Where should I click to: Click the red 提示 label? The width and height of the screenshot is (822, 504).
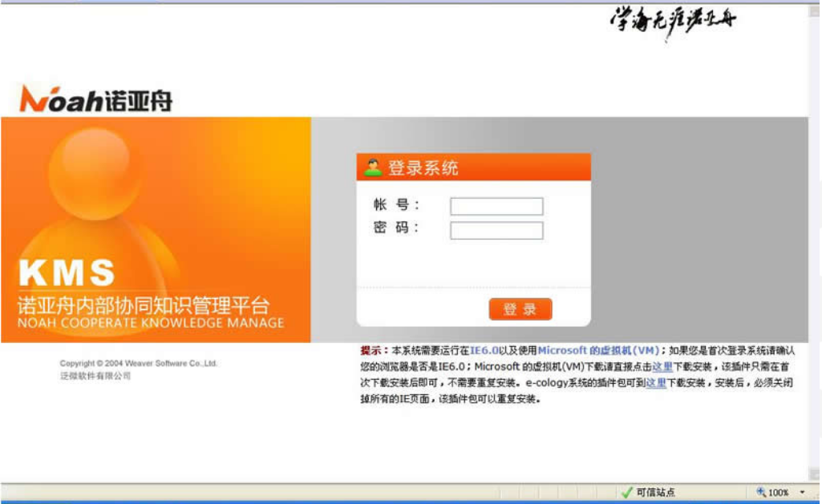[x=375, y=350]
